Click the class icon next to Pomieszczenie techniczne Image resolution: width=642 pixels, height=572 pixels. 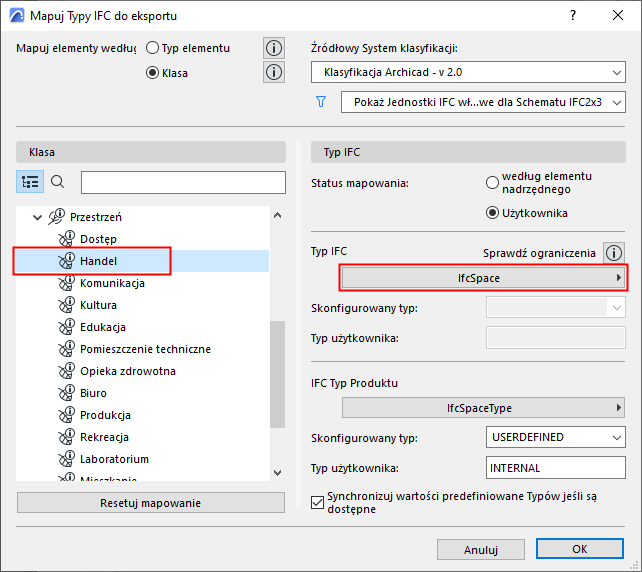click(x=66, y=349)
